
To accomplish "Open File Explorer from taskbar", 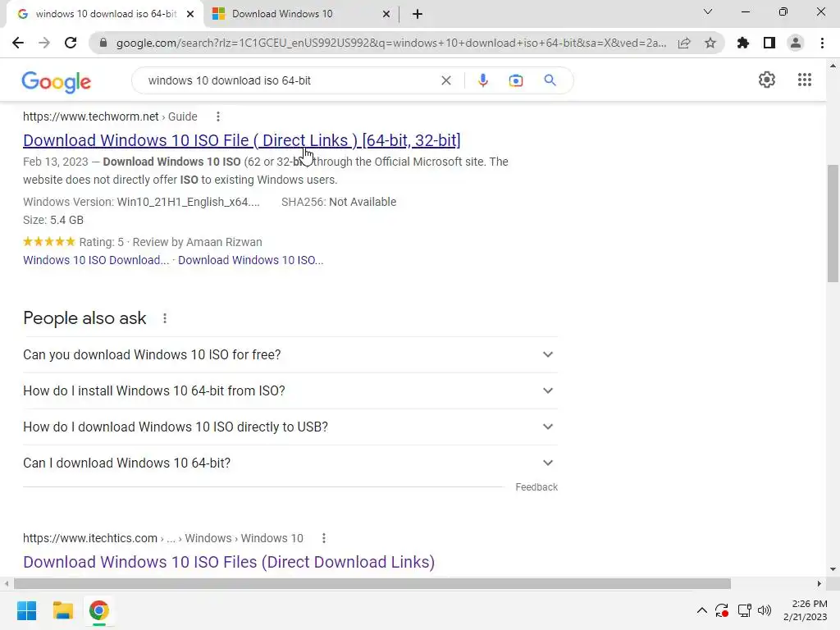I will click(62, 610).
